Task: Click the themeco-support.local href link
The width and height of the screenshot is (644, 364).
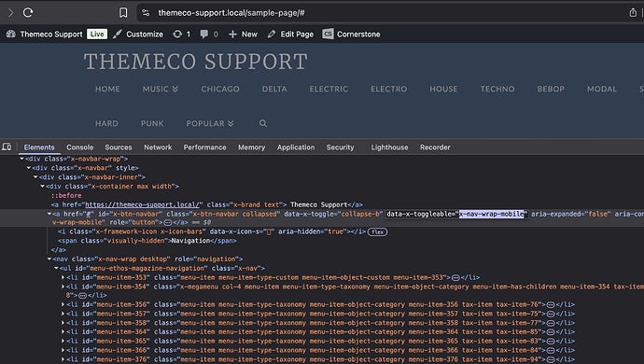Action: (x=142, y=204)
